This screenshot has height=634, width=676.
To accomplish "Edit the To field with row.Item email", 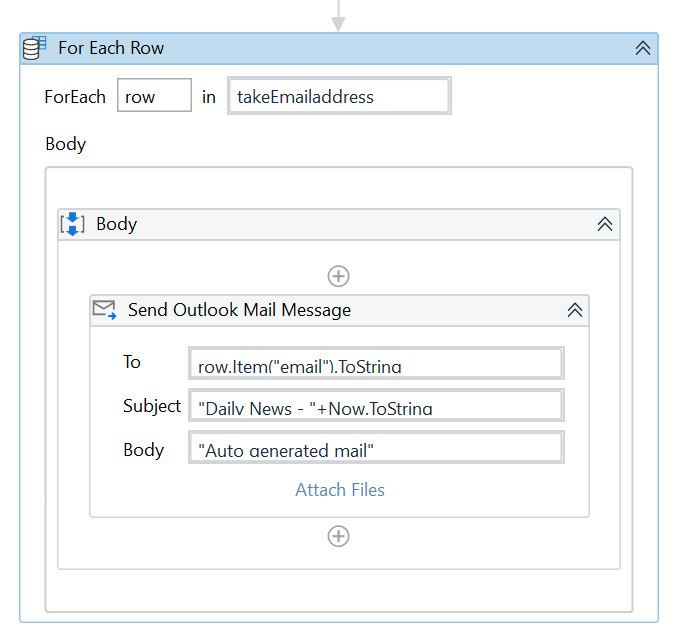I will 376,363.
